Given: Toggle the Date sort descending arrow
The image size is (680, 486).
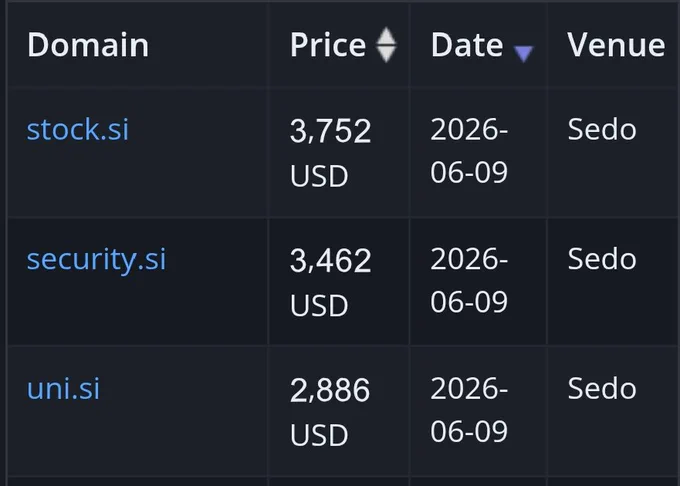Looking at the screenshot, I should (523, 54).
